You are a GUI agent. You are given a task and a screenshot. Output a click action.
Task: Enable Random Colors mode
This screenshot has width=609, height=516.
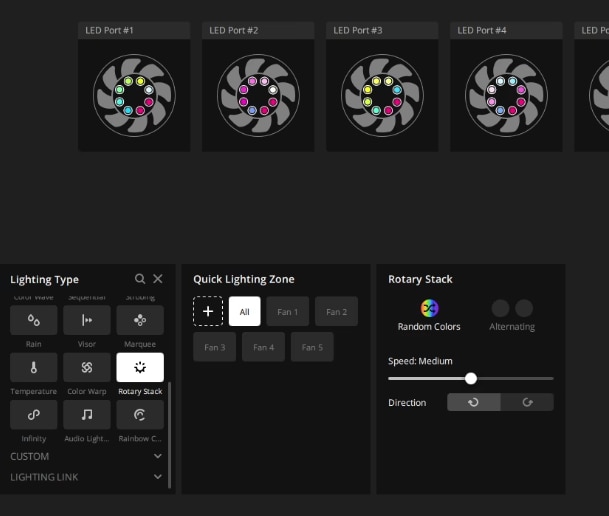pyautogui.click(x=429, y=309)
